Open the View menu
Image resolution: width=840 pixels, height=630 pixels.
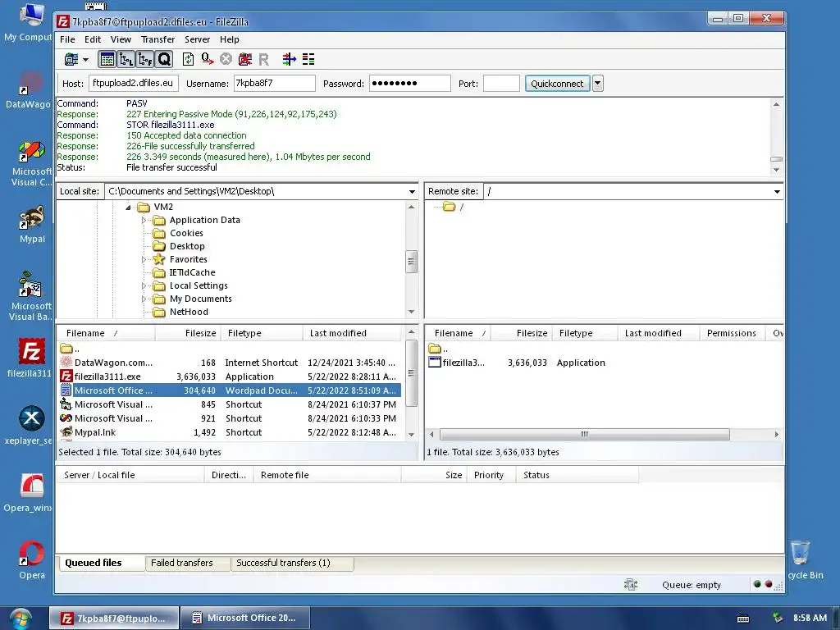click(x=121, y=39)
